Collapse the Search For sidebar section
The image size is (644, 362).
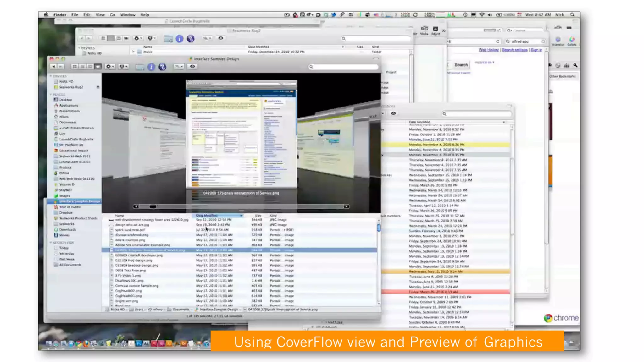(51, 243)
